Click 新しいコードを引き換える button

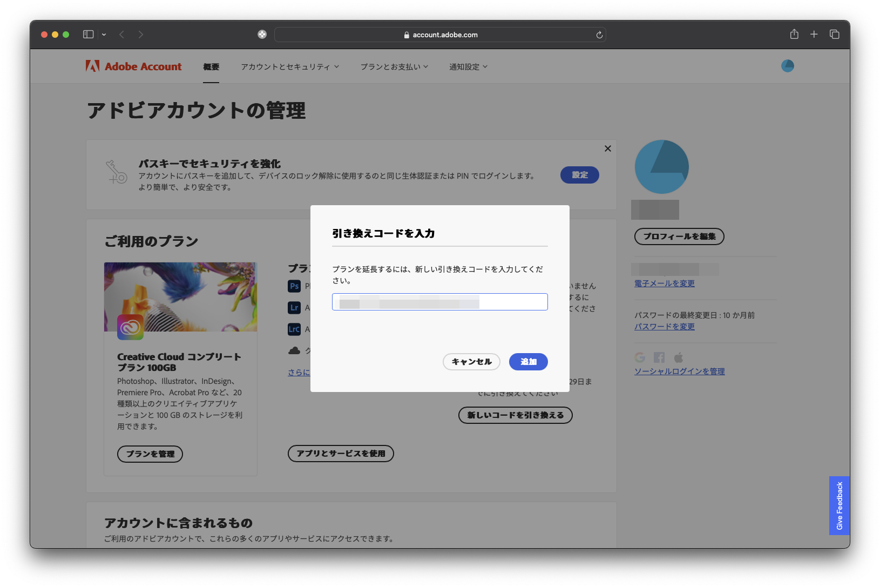pos(516,415)
